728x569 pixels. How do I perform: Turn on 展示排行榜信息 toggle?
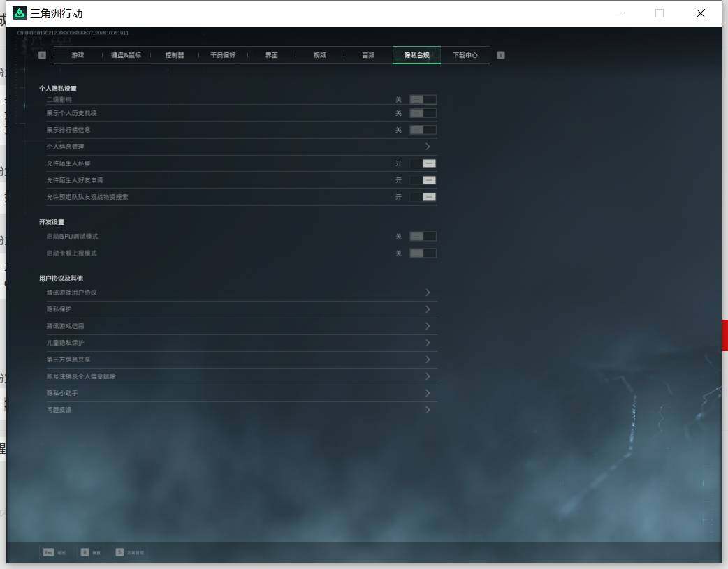click(x=423, y=130)
